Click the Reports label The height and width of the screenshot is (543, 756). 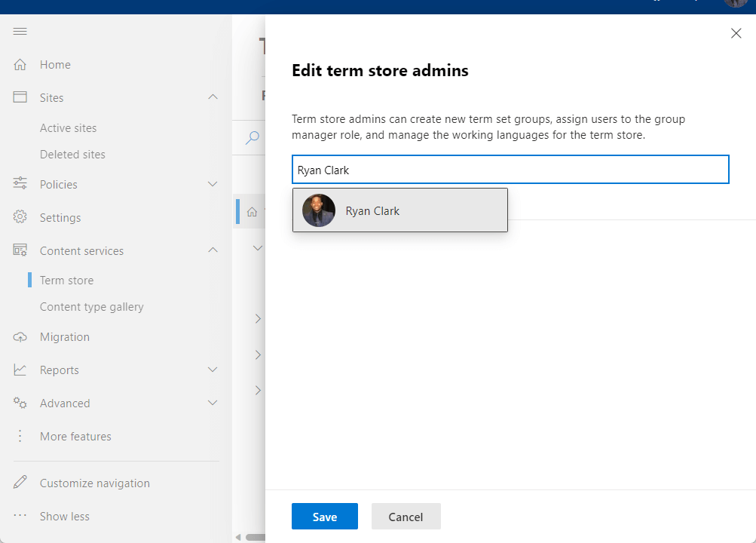click(x=60, y=370)
